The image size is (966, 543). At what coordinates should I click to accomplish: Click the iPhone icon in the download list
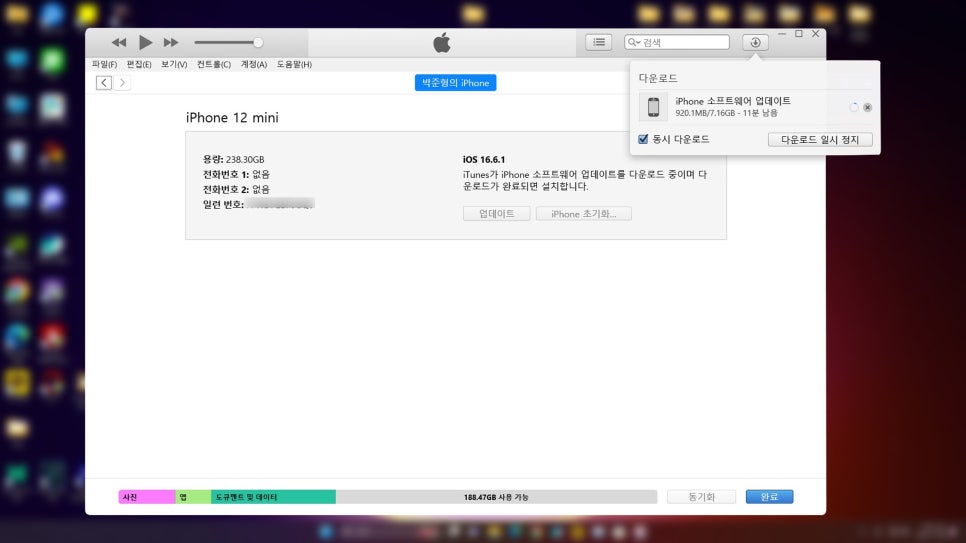click(x=653, y=107)
